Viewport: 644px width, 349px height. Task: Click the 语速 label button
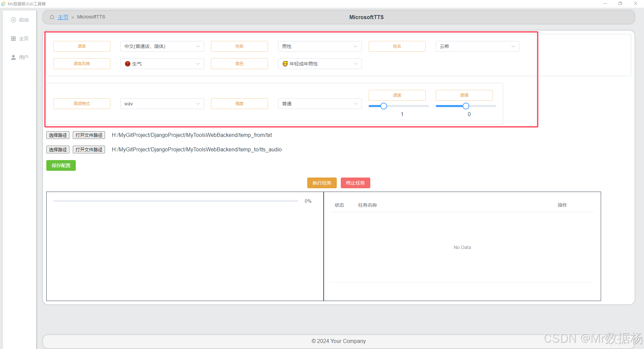coord(397,95)
